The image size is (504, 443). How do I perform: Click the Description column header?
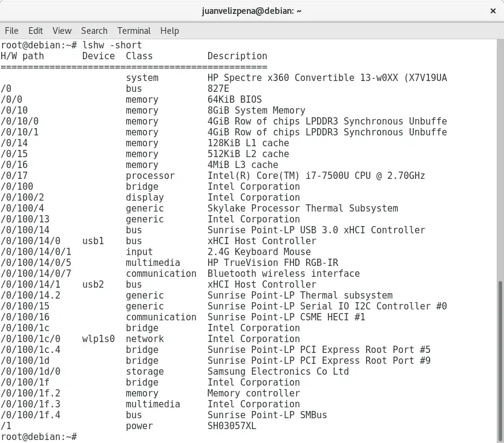(237, 56)
